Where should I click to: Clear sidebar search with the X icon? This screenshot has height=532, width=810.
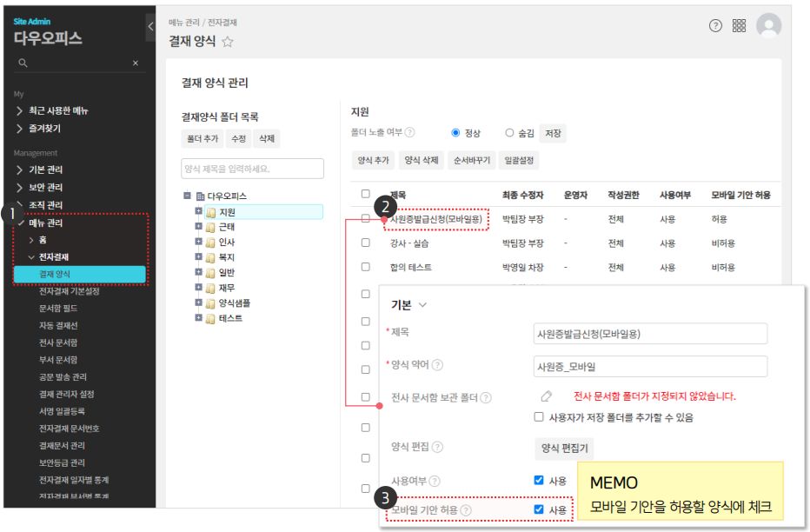coord(136,63)
